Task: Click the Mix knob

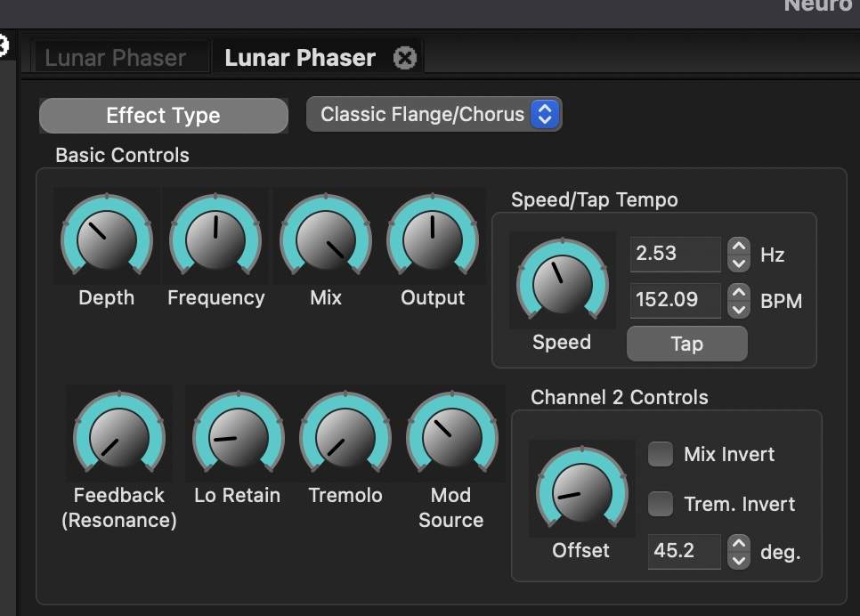Action: coord(326,237)
